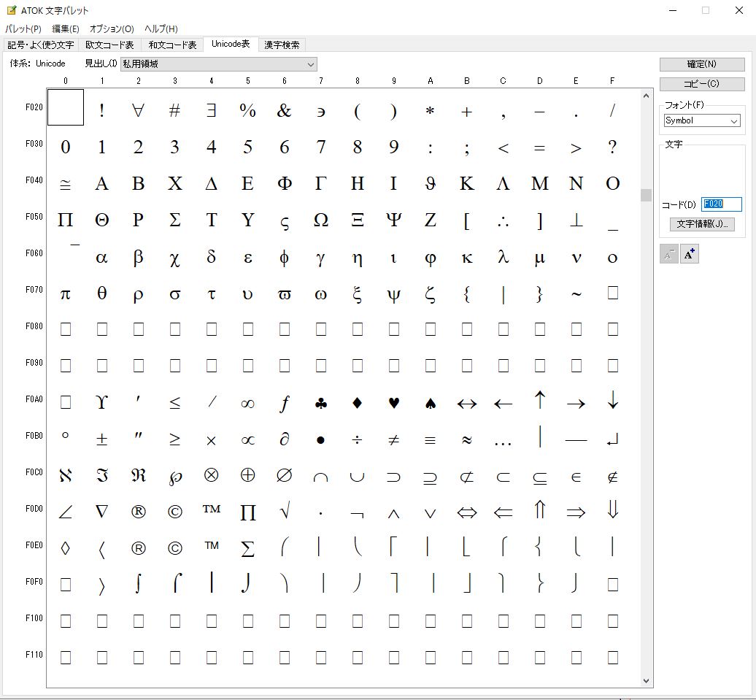Select the club suit symbol
756x700 pixels.
320,403
